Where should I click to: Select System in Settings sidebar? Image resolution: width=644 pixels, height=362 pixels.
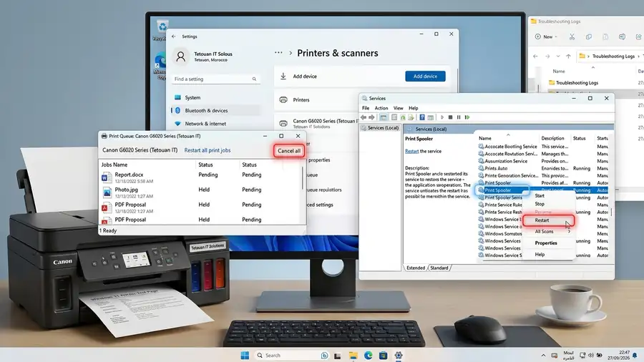click(x=215, y=98)
